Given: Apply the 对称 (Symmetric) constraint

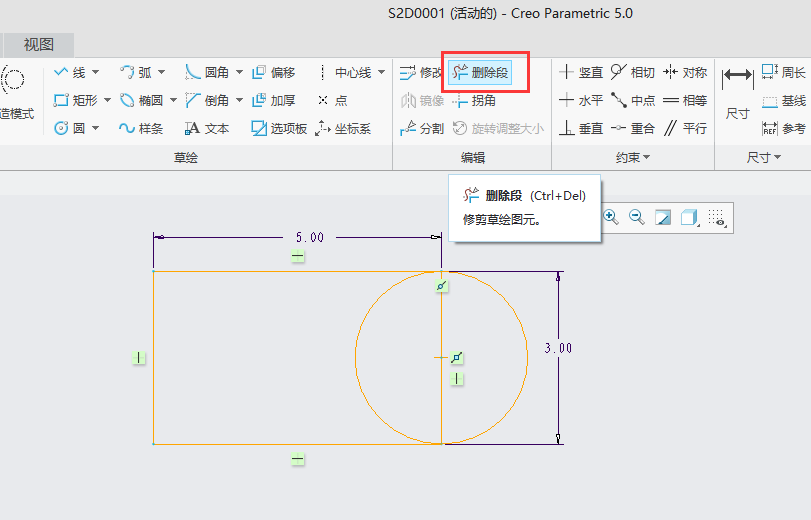Looking at the screenshot, I should pyautogui.click(x=685, y=72).
